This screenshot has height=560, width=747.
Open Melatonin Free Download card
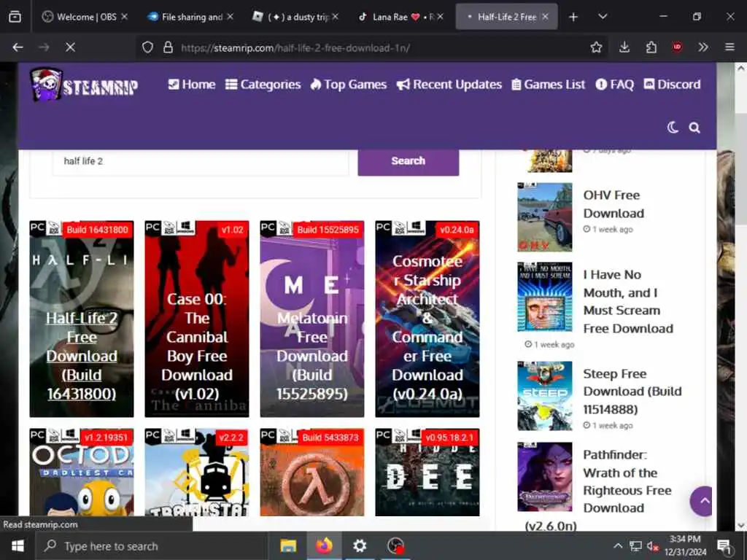coord(312,319)
